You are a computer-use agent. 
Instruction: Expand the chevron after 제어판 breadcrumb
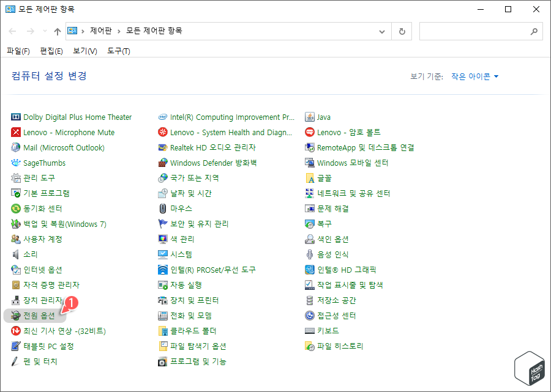tap(119, 31)
